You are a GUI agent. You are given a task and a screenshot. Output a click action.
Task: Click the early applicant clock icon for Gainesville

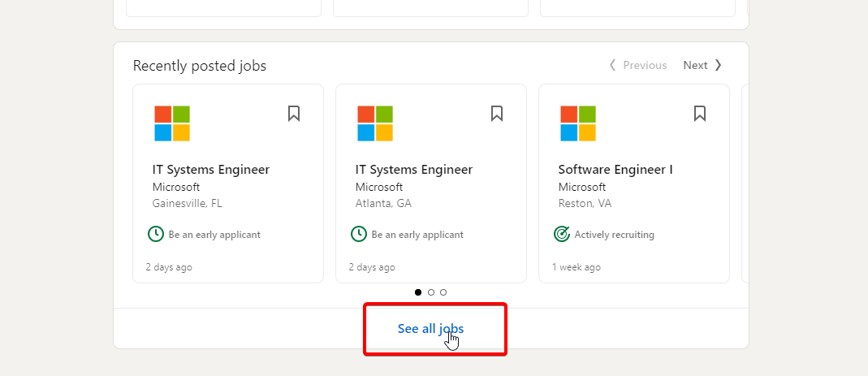click(x=156, y=235)
